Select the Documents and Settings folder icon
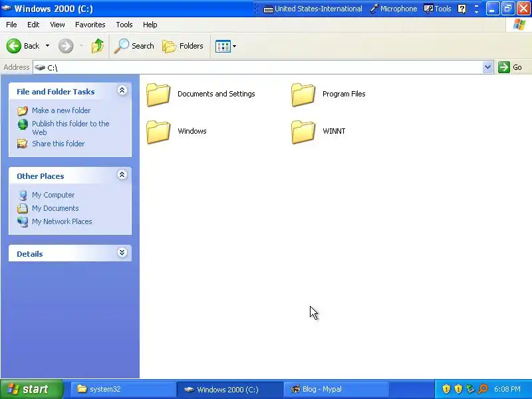The width and height of the screenshot is (532, 399). click(158, 94)
